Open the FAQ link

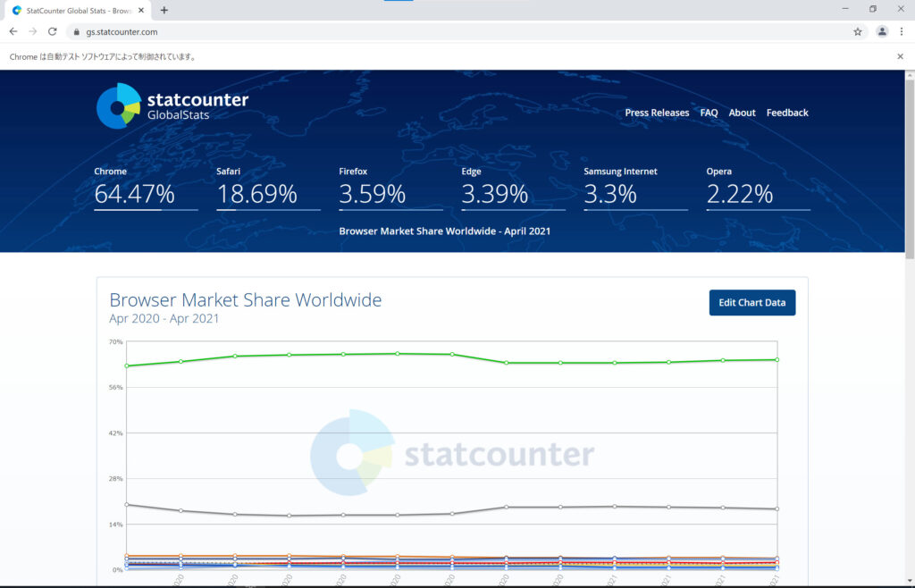tap(709, 113)
